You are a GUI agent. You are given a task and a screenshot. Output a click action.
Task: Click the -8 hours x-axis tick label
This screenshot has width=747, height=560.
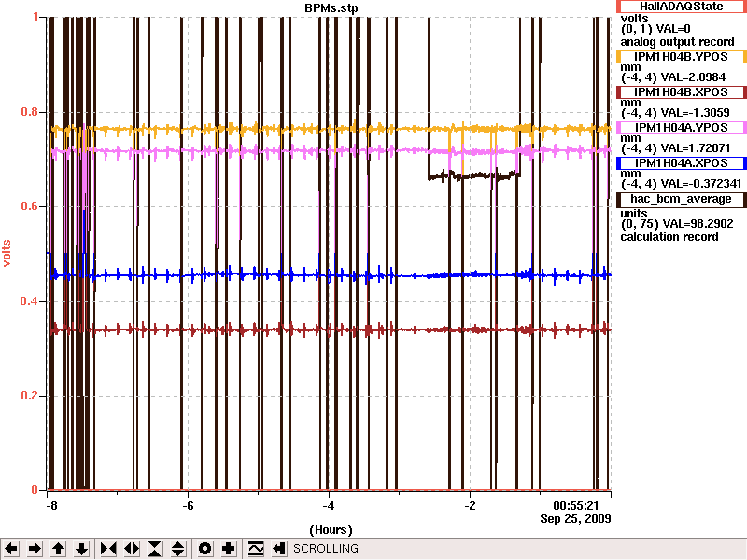click(51, 505)
